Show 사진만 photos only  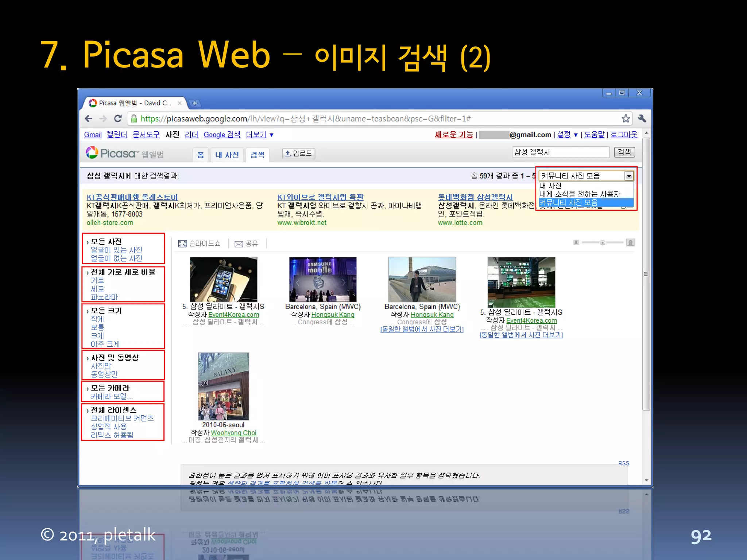coord(101,366)
